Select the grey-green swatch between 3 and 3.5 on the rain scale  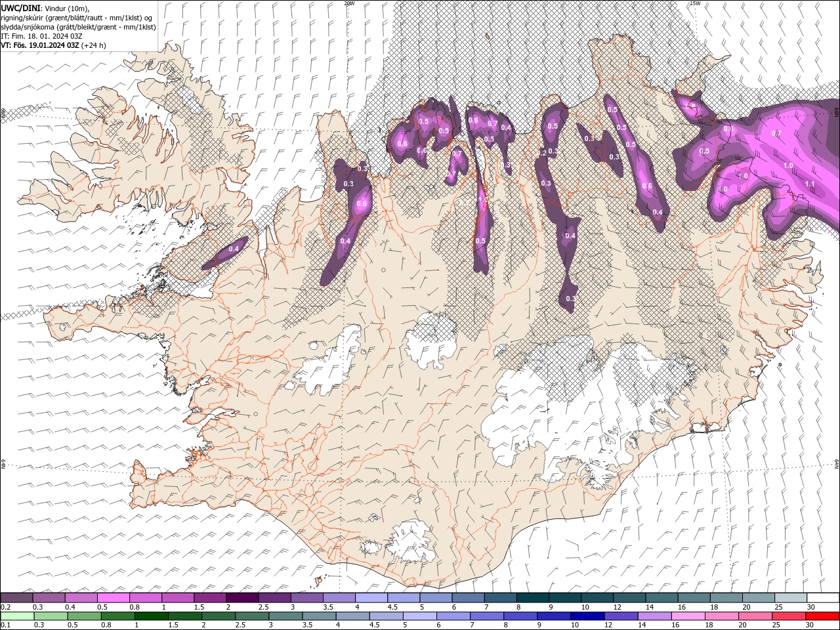(x=285, y=616)
